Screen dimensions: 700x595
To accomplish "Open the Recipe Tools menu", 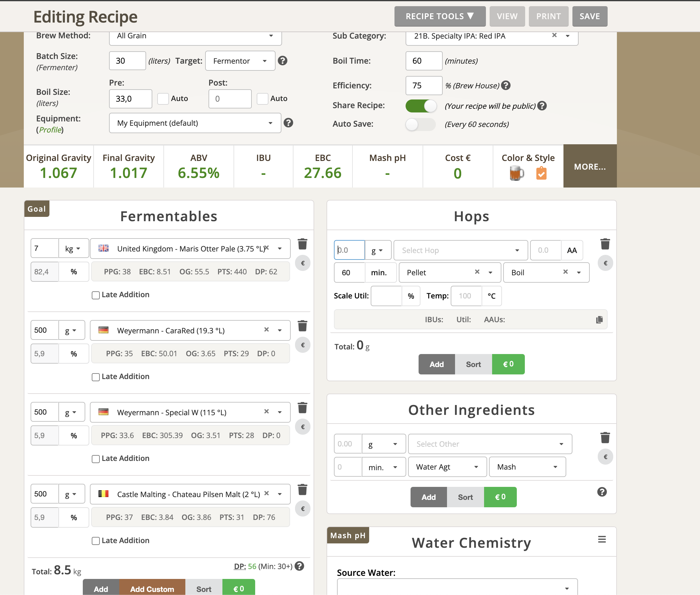I will pos(440,16).
